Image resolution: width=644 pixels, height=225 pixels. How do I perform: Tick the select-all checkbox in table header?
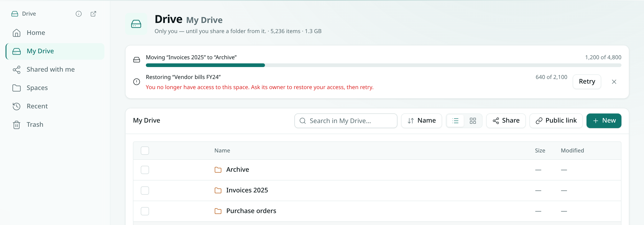145,151
